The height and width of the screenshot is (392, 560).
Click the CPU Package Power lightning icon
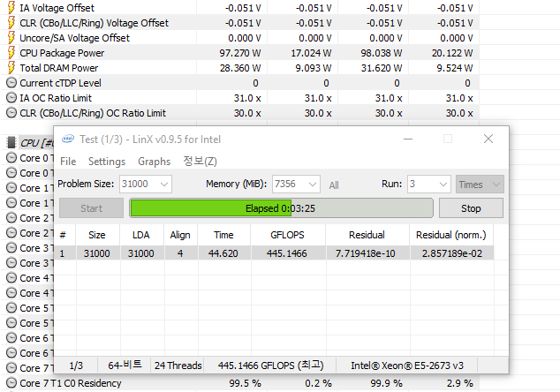(x=11, y=52)
